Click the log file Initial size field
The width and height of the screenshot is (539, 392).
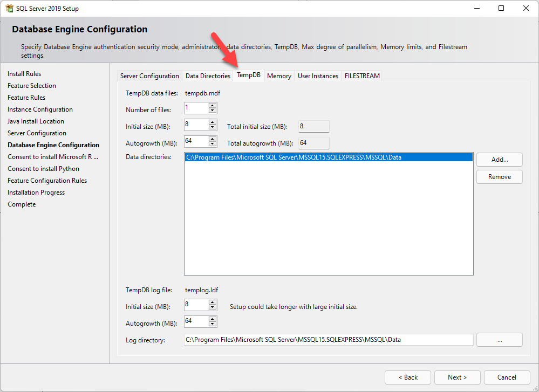[196, 305]
